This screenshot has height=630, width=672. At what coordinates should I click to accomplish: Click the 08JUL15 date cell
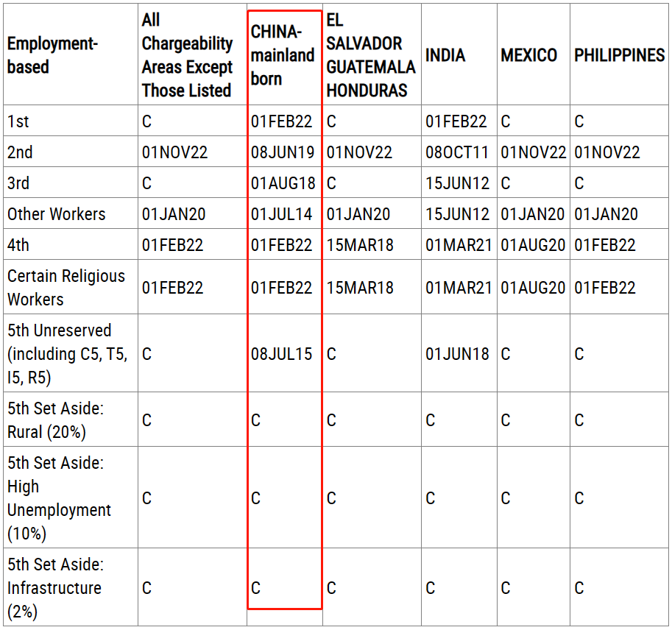coord(282,354)
